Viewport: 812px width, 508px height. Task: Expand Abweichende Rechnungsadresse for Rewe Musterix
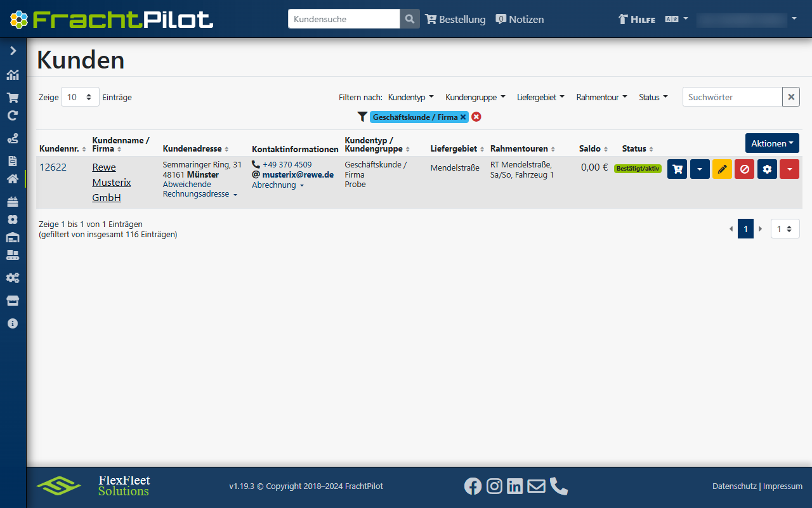tap(200, 189)
